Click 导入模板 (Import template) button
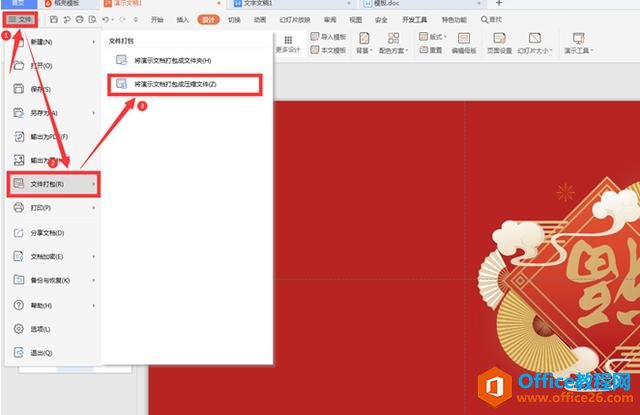 [329, 37]
